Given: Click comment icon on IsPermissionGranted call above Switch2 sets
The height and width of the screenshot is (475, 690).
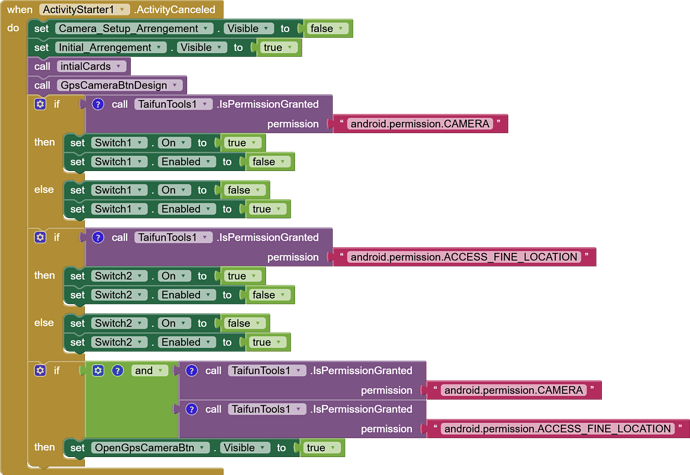Looking at the screenshot, I should coord(98,237).
